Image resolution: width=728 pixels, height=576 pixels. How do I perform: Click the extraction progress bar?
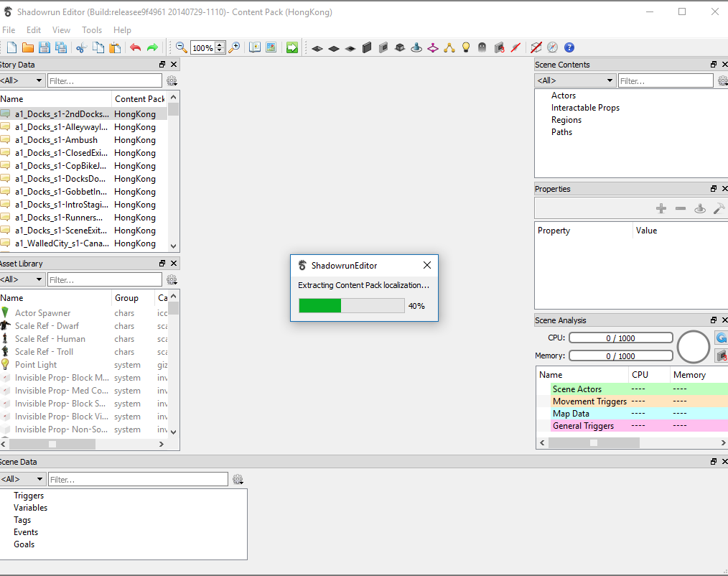pyautogui.click(x=352, y=306)
